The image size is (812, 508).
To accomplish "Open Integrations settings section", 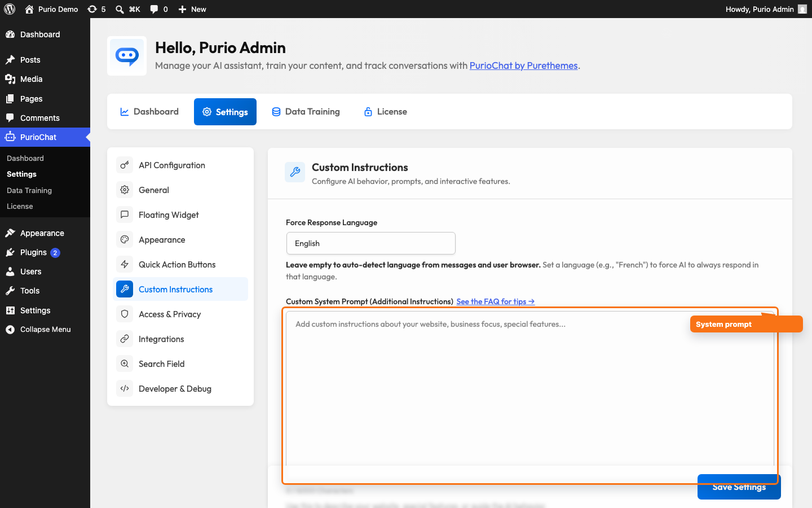I will point(180,339).
